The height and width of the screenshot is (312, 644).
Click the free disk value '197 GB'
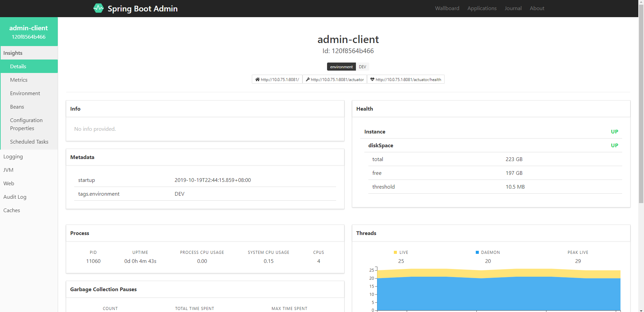click(514, 173)
